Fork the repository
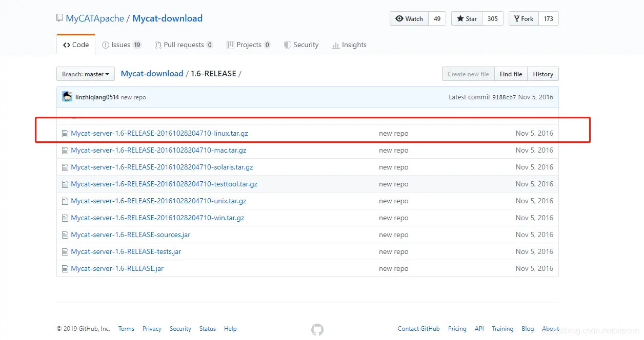This screenshot has width=644, height=340. pyautogui.click(x=524, y=19)
